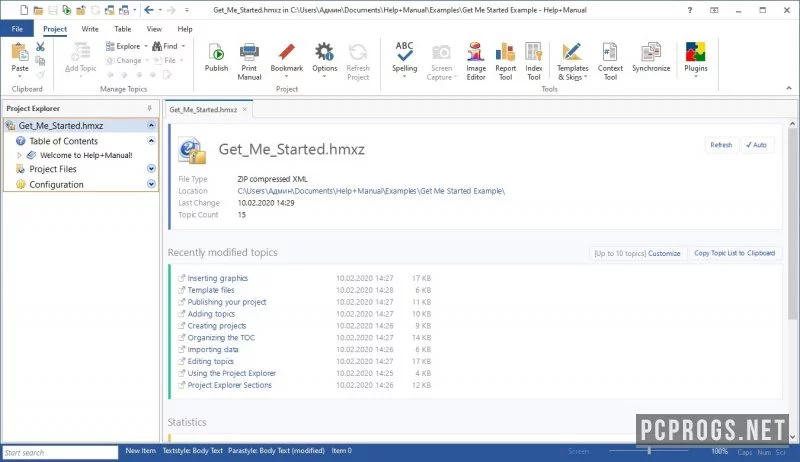
Task: Click the Find binoculars button
Action: coord(165,46)
